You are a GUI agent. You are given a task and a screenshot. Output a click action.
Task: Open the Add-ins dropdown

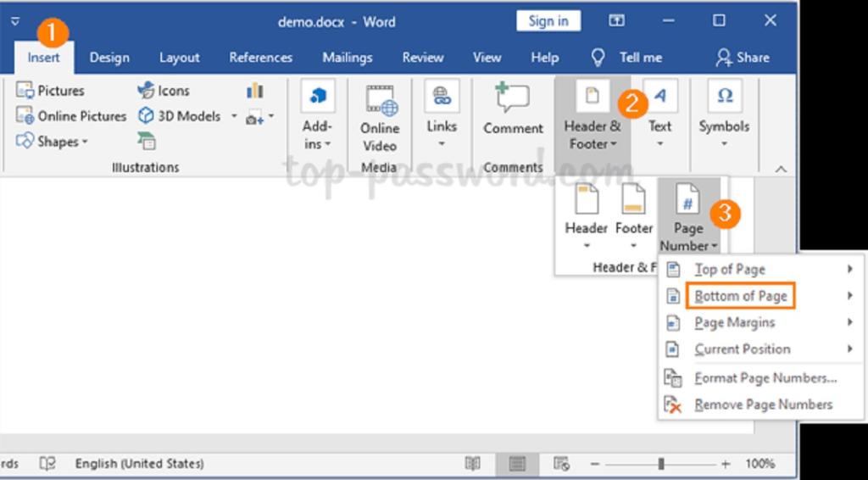(317, 116)
